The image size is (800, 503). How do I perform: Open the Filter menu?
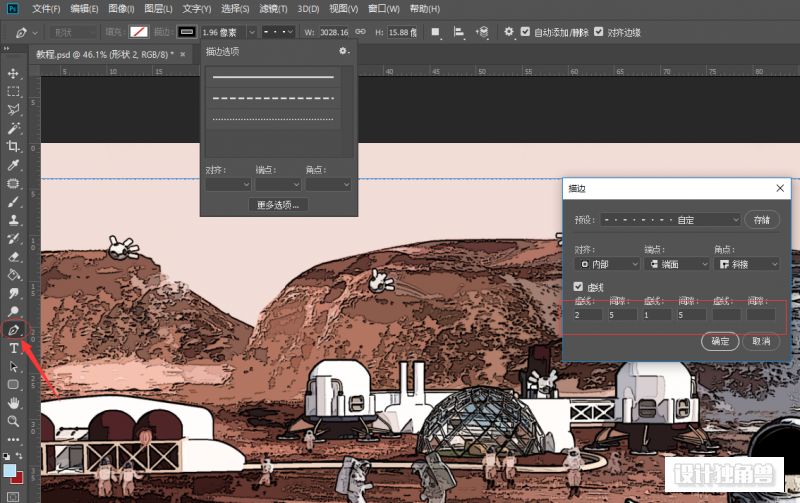[273, 9]
